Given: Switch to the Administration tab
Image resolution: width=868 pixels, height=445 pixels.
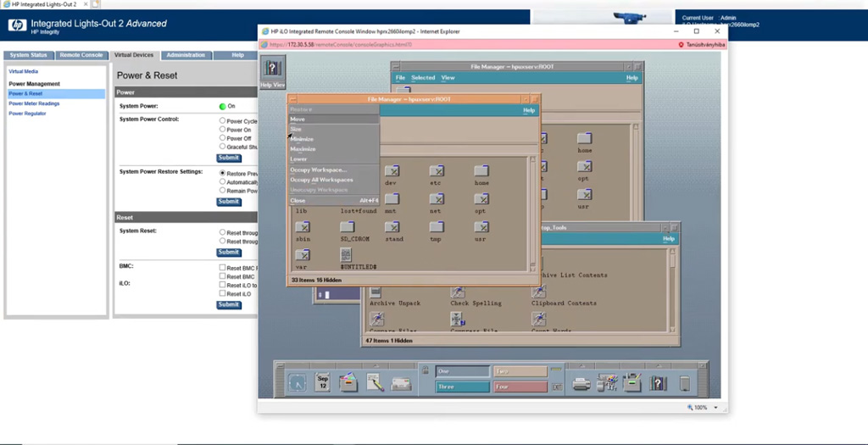Looking at the screenshot, I should pos(185,55).
